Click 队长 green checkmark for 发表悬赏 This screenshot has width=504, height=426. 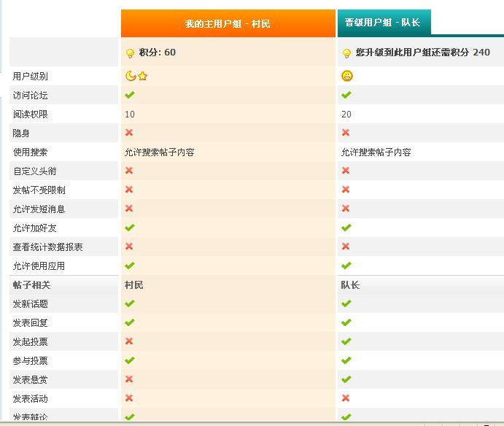pos(346,379)
